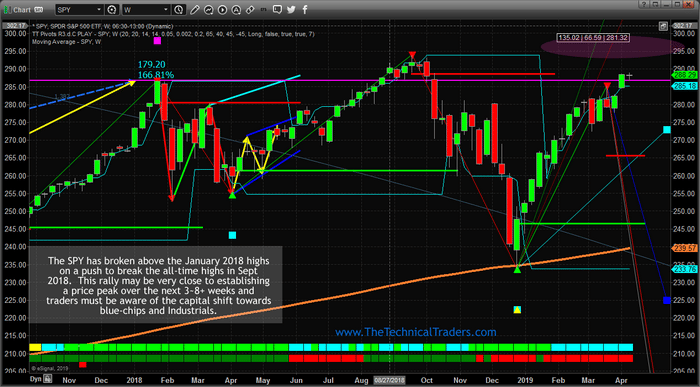
Task: Click the cyan square marker near 273 on right
Action: [667, 129]
